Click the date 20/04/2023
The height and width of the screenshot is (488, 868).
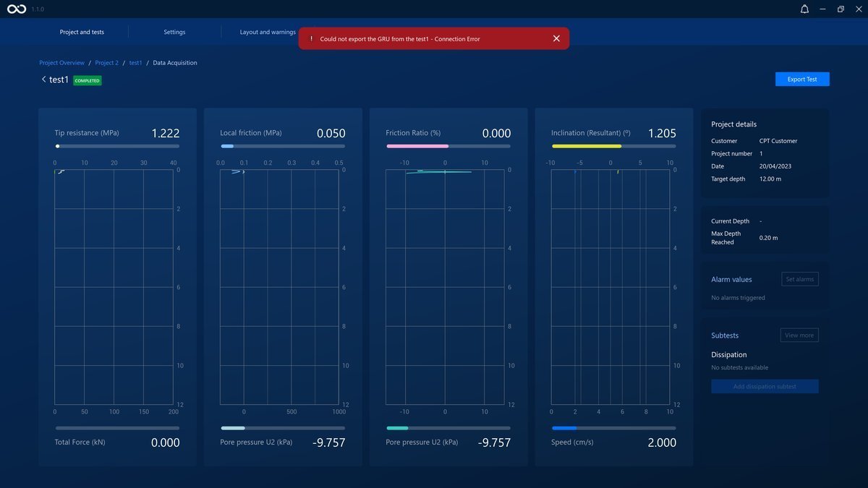[774, 166]
